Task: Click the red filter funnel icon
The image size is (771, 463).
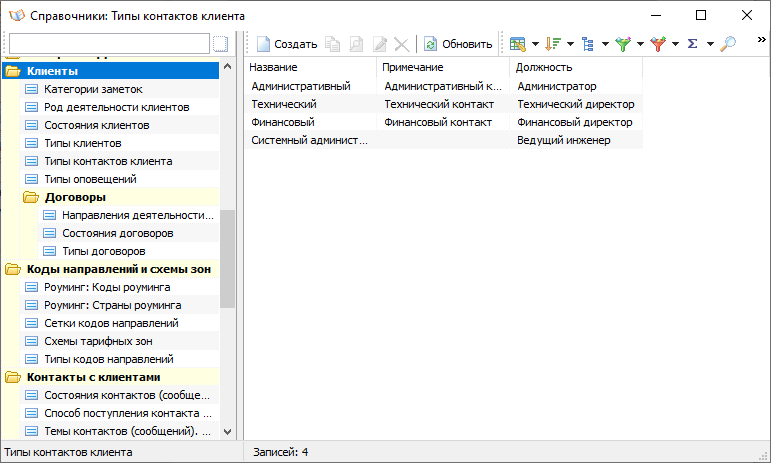Action: pos(657,44)
